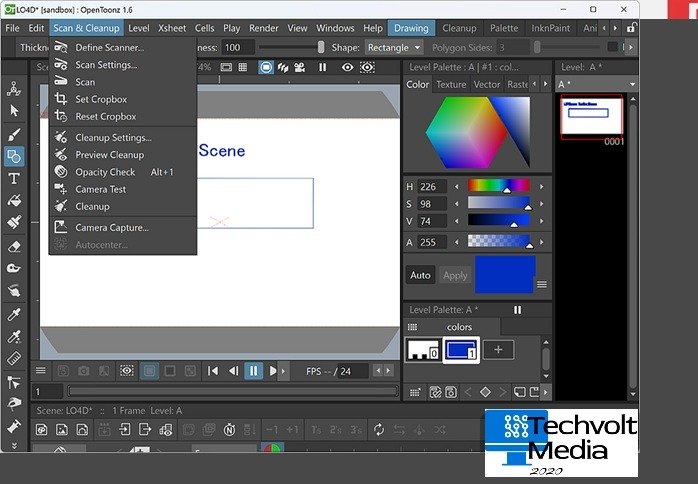Switch to the InknPaint room tab
The width and height of the screenshot is (698, 484).
click(x=551, y=28)
